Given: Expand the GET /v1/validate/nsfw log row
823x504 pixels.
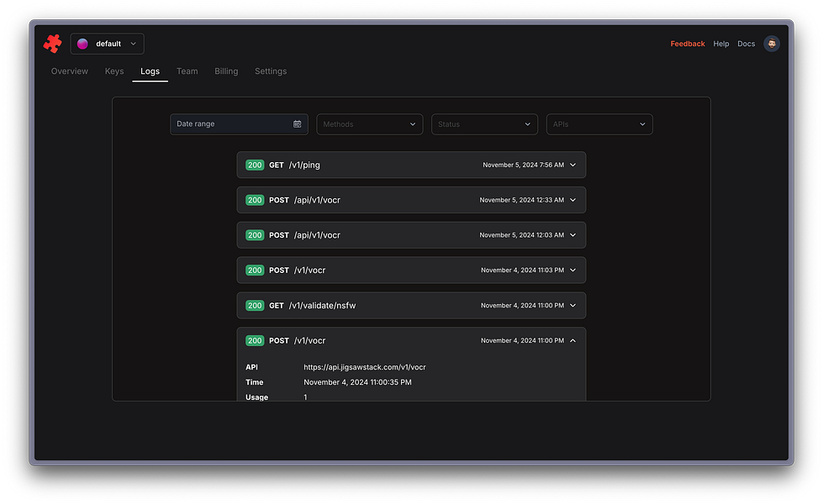Looking at the screenshot, I should (x=411, y=306).
